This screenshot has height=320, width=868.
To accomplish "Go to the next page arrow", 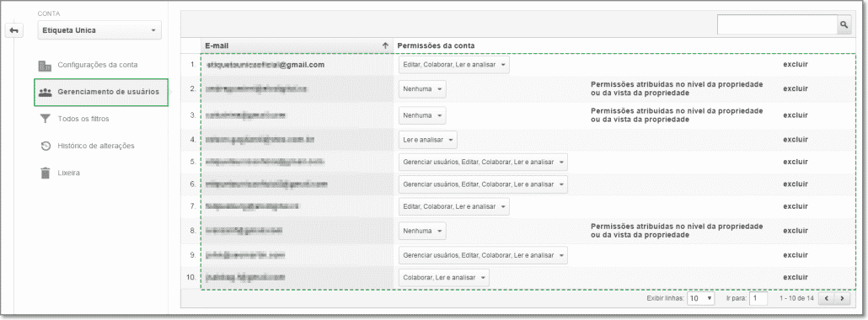I will (843, 298).
